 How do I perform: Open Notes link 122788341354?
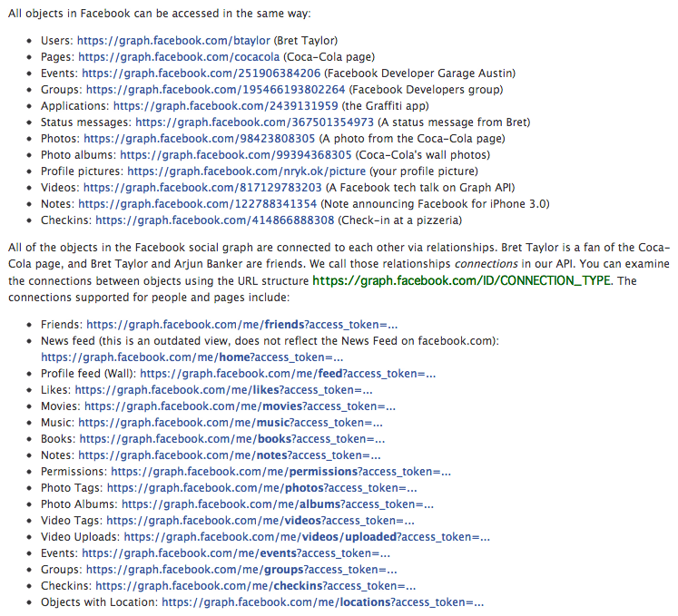(x=197, y=204)
